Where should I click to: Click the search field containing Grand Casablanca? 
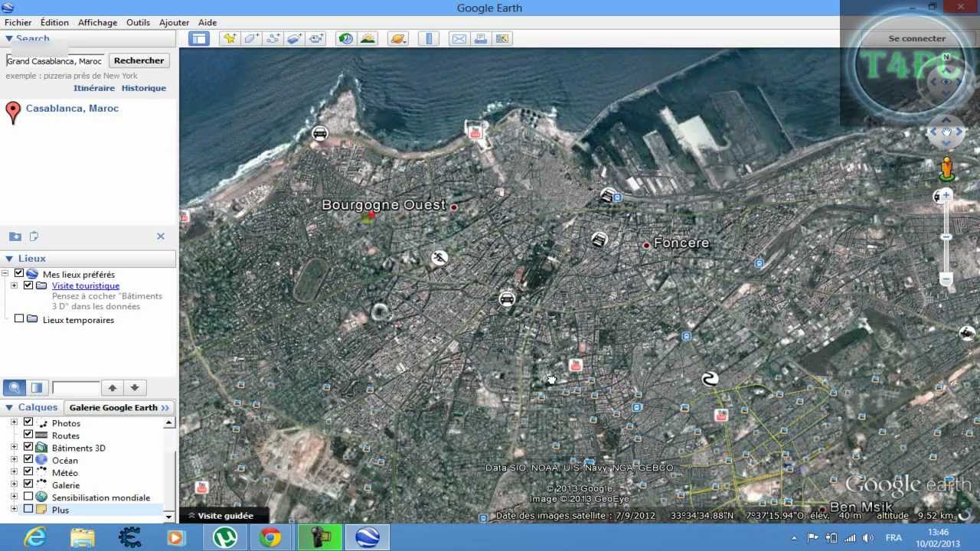point(55,60)
